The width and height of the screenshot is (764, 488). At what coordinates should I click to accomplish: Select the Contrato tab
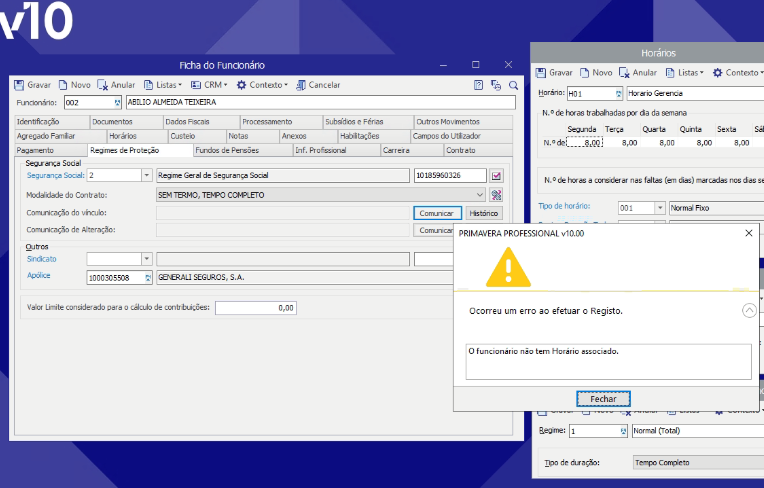tap(461, 150)
